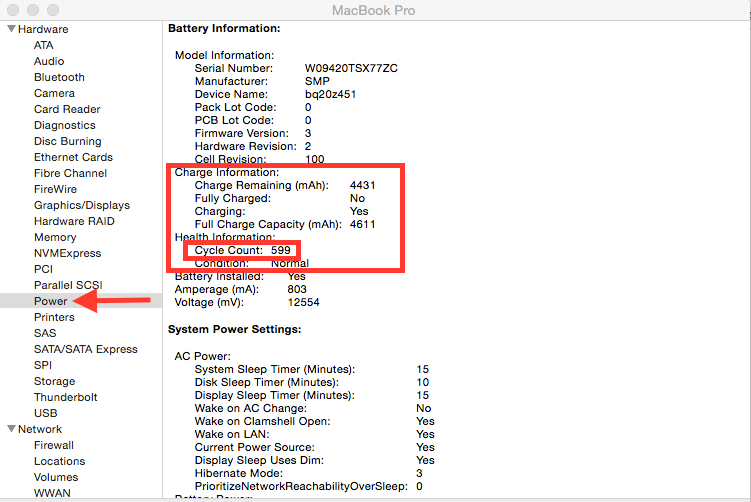Screen dimensions: 751x502
Task: Click Full Charge Capacity value 4611
Action: [363, 224]
